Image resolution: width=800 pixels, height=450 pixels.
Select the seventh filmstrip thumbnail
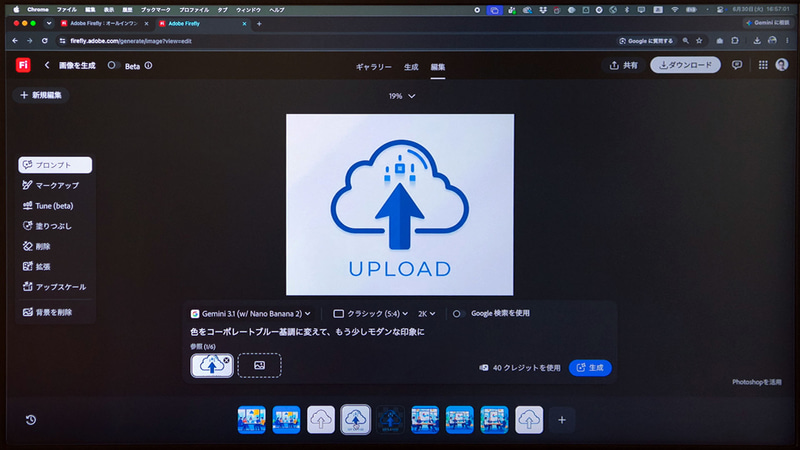tap(460, 420)
